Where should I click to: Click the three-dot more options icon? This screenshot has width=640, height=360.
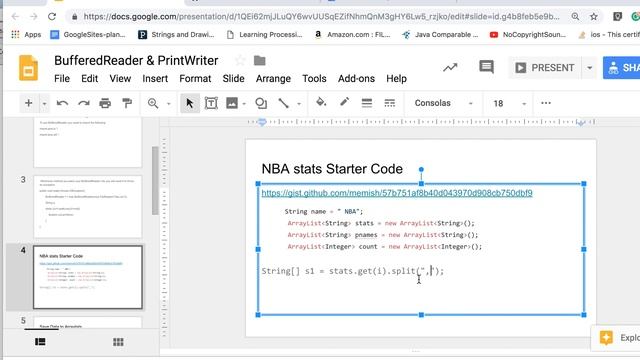(x=546, y=103)
